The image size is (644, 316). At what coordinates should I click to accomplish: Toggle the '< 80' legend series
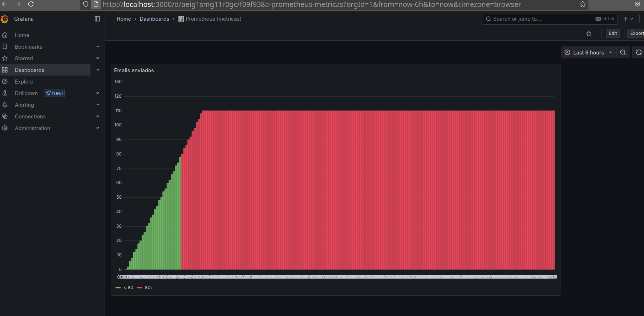[128, 288]
